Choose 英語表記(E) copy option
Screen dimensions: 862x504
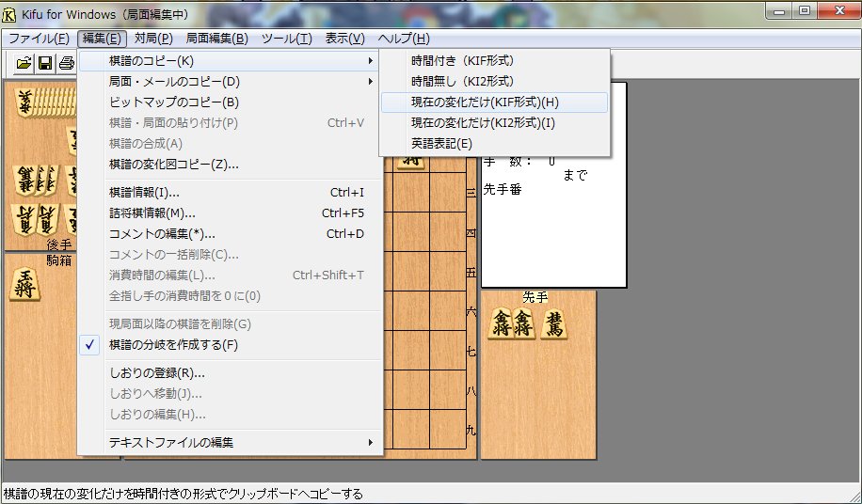pos(442,143)
